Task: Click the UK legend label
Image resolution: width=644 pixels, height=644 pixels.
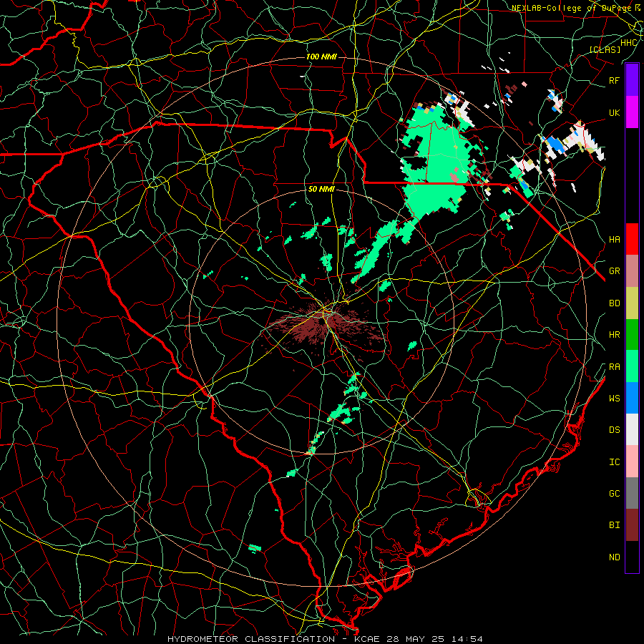Action: point(615,112)
